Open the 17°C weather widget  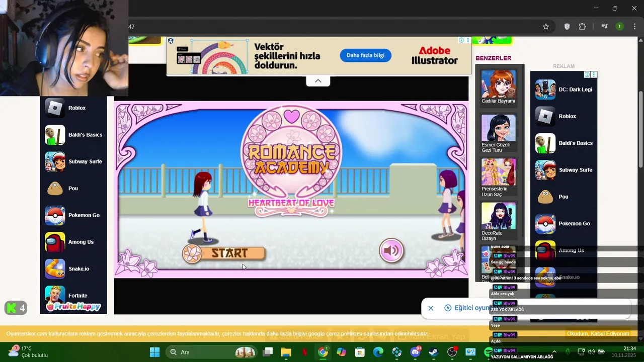(x=28, y=352)
